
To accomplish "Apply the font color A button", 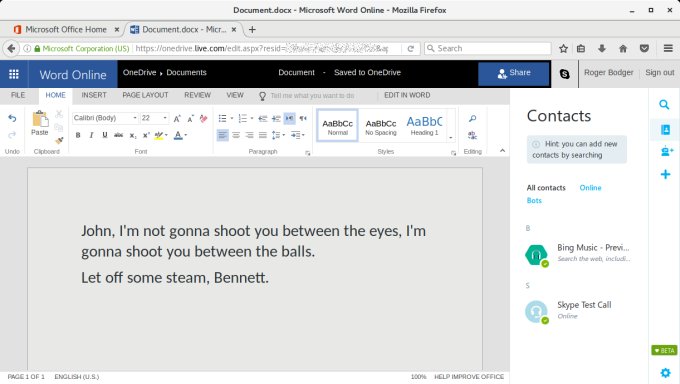I will point(178,135).
